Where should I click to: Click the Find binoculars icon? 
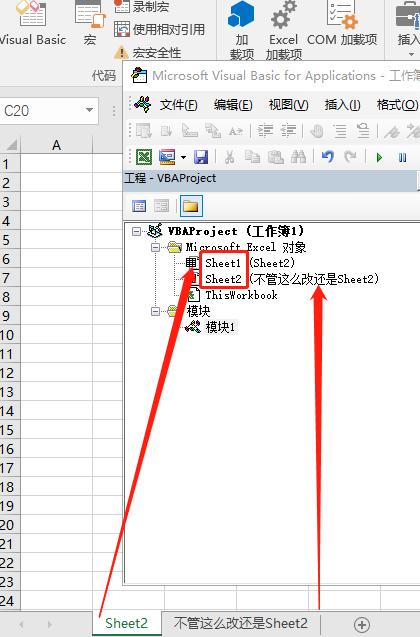299,157
